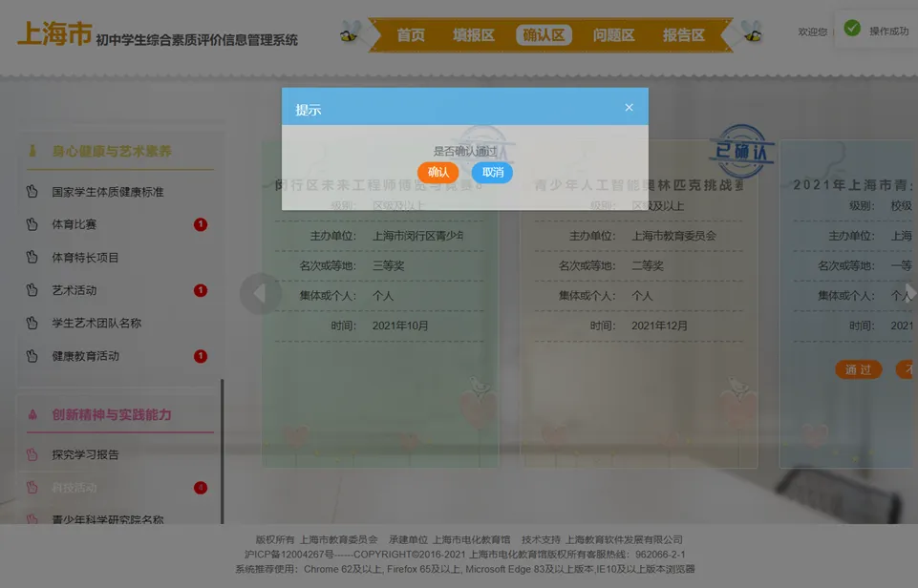Click hand icon beside 学生艺术团队名称

32,324
